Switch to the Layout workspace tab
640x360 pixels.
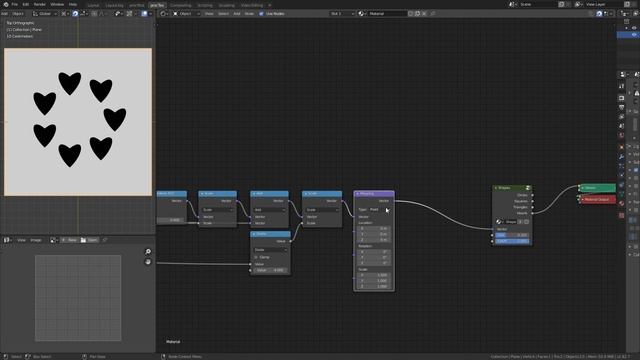pyautogui.click(x=93, y=5)
